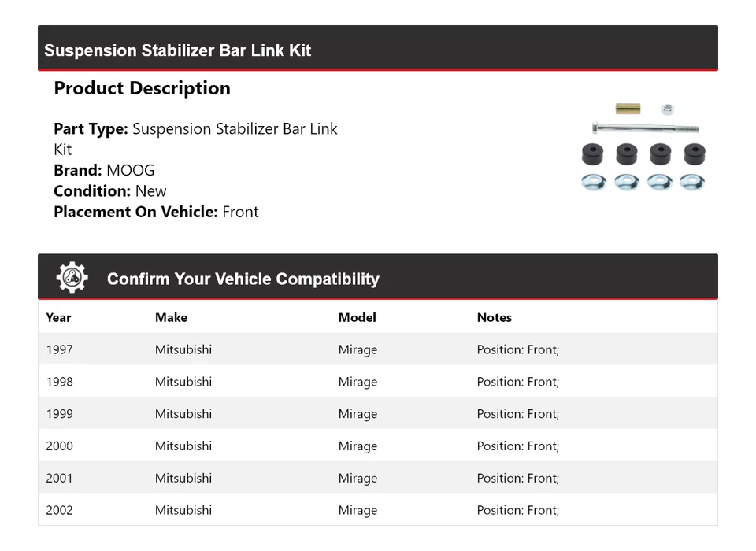Click the Year column header
The width and height of the screenshot is (756, 551).
click(x=58, y=317)
